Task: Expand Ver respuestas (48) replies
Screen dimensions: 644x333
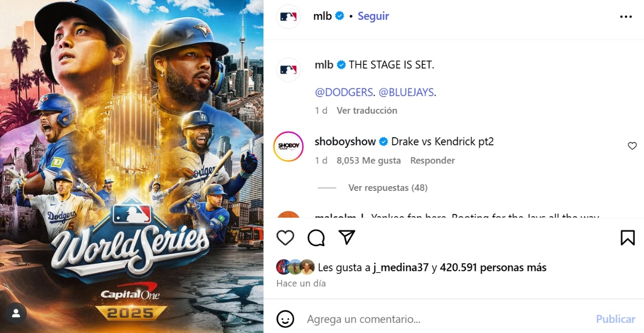Action: pos(388,188)
